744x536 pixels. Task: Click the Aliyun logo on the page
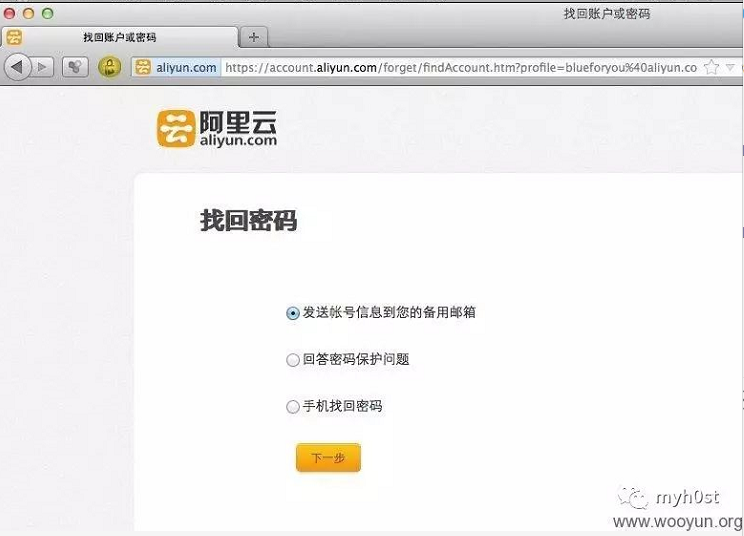coord(217,129)
